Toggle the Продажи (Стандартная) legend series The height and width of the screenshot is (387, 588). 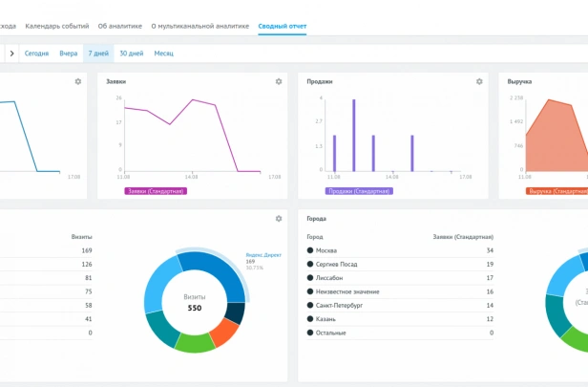359,191
